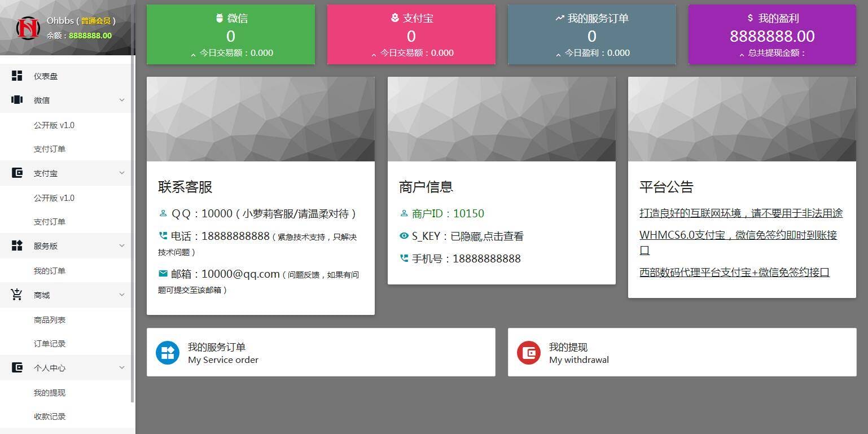This screenshot has width=868, height=434.
Task: Click the red 我的提现 withdrawal icon
Action: click(x=529, y=352)
